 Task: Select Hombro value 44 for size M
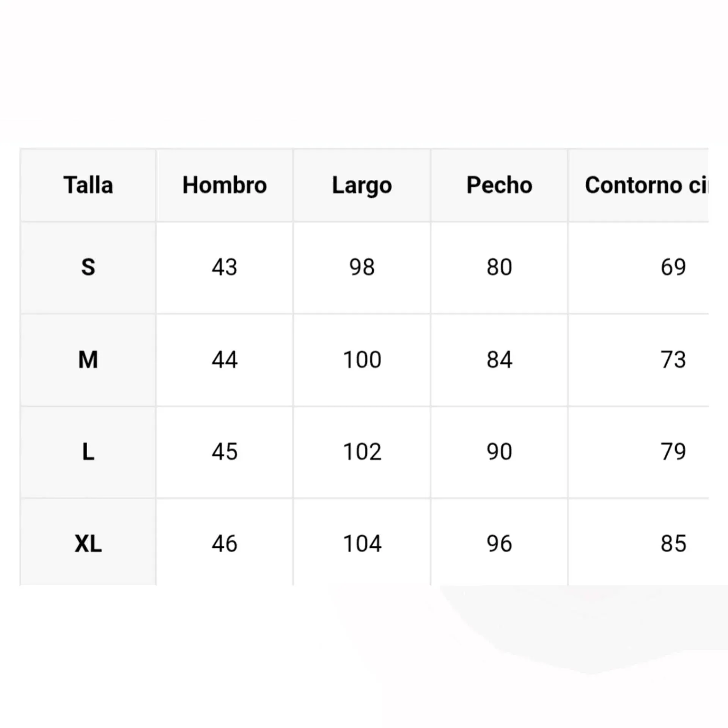point(225,360)
